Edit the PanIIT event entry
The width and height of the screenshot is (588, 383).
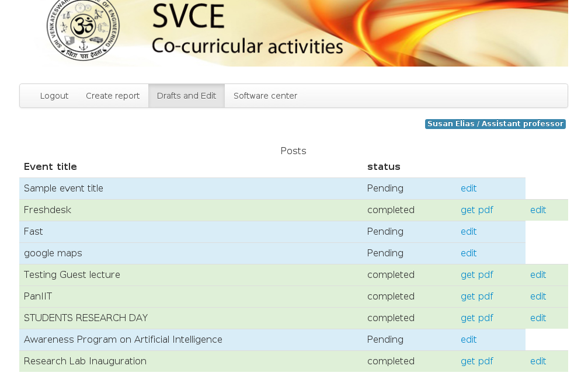(x=538, y=297)
